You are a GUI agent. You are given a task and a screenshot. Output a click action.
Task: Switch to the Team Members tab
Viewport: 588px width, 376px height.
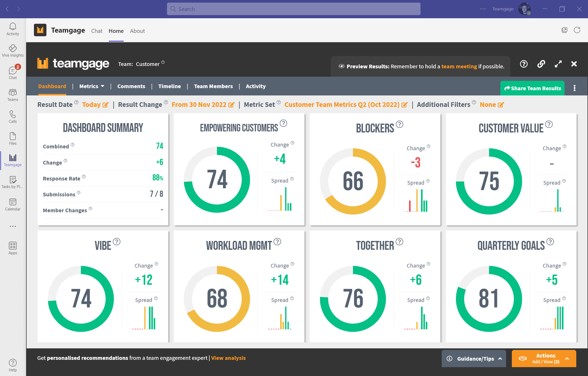tap(213, 86)
